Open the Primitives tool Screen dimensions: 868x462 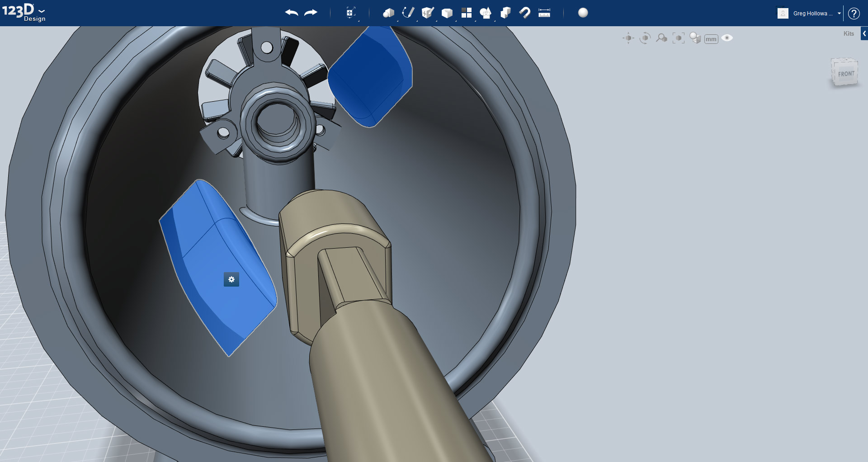(x=389, y=13)
